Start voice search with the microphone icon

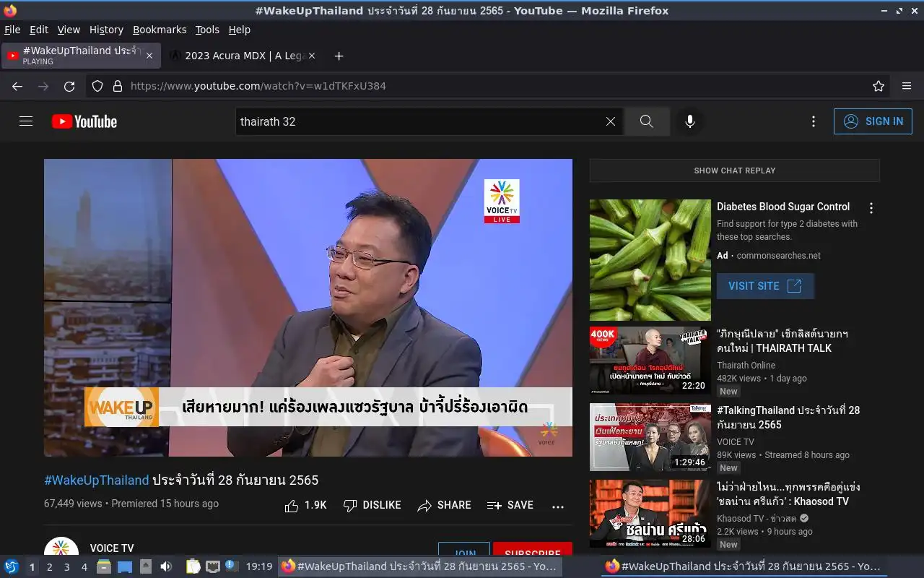click(x=690, y=121)
